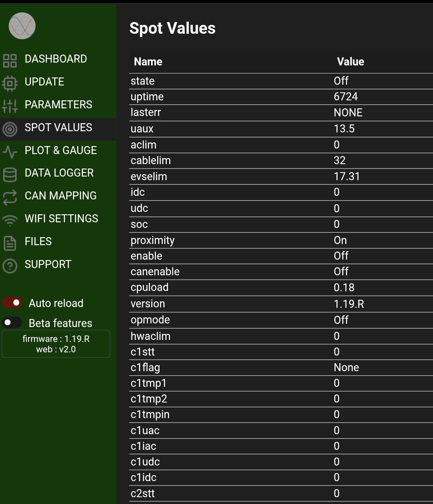Click the Data Logger database icon
The image size is (433, 504).
pos(10,175)
